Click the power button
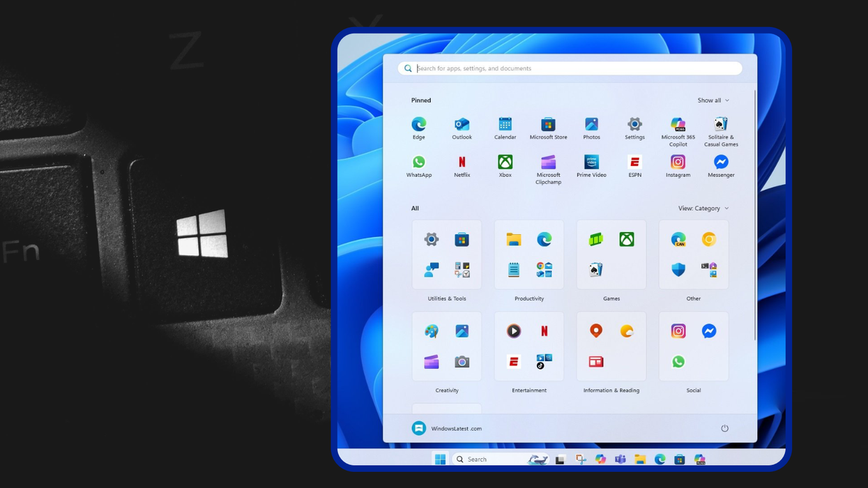This screenshot has width=868, height=488. coord(724,428)
